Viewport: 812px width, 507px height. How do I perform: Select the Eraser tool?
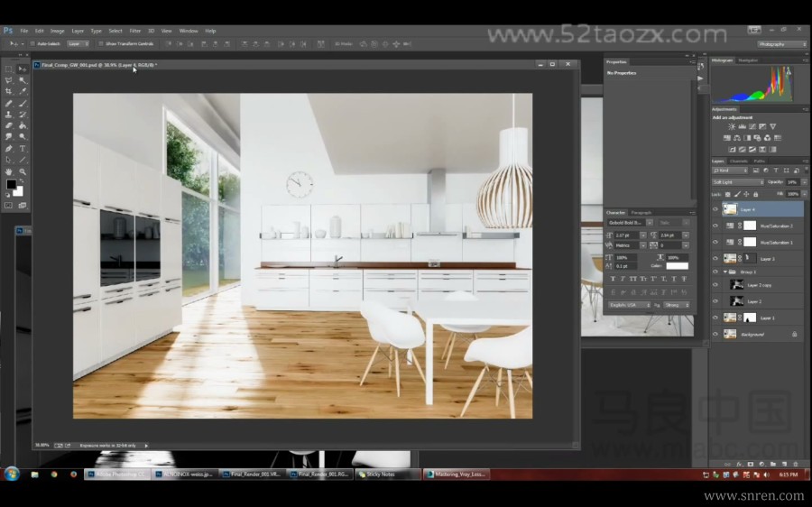click(x=9, y=125)
